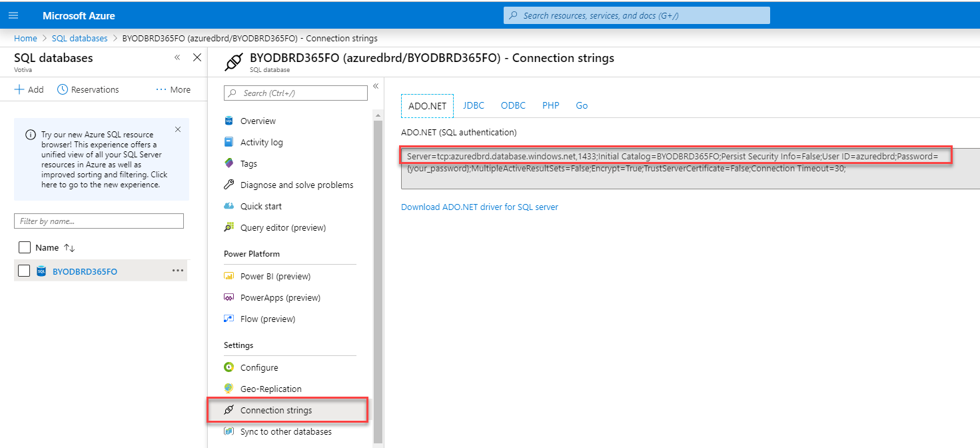Go to SQL databases breadcrumb link
The height and width of the screenshot is (448, 980).
click(79, 38)
